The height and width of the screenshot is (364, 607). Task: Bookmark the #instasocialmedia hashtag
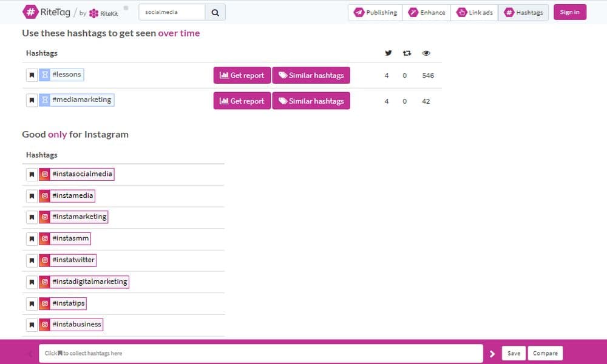[32, 175]
